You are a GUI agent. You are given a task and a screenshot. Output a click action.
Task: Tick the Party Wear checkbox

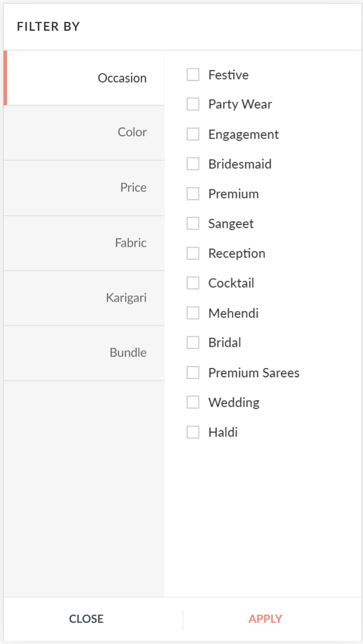pos(193,105)
